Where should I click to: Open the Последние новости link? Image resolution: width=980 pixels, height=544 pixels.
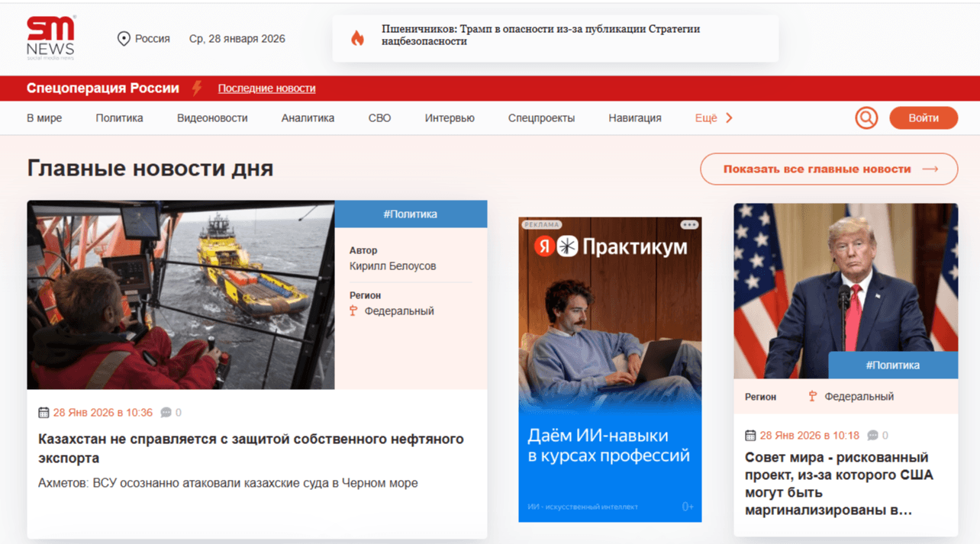tap(266, 89)
